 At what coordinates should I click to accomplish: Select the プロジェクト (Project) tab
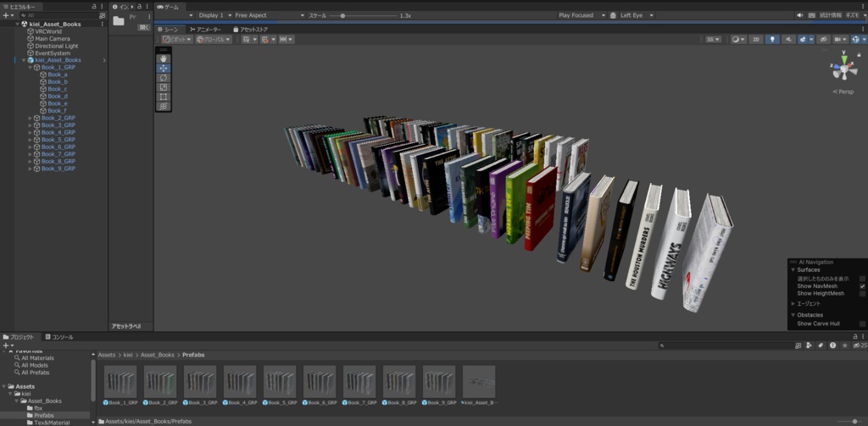click(x=19, y=337)
